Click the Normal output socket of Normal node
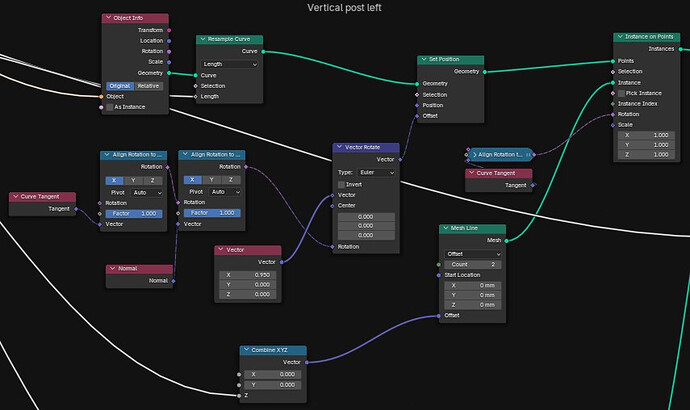 173,281
